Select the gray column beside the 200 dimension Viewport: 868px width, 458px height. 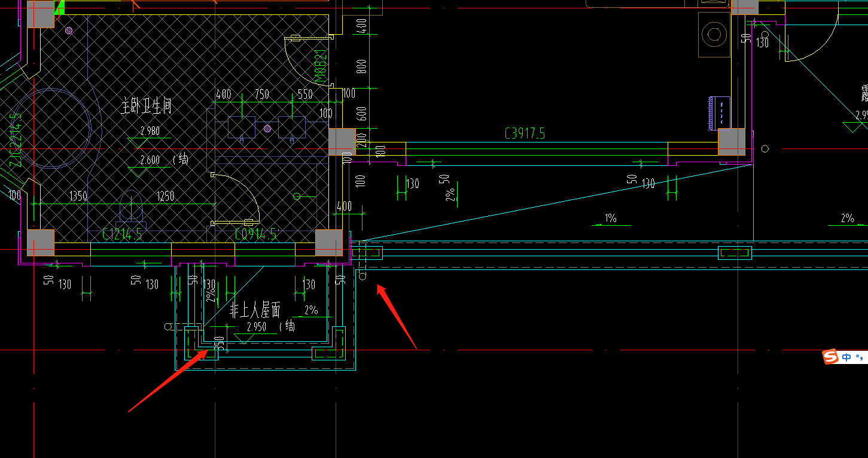click(342, 142)
